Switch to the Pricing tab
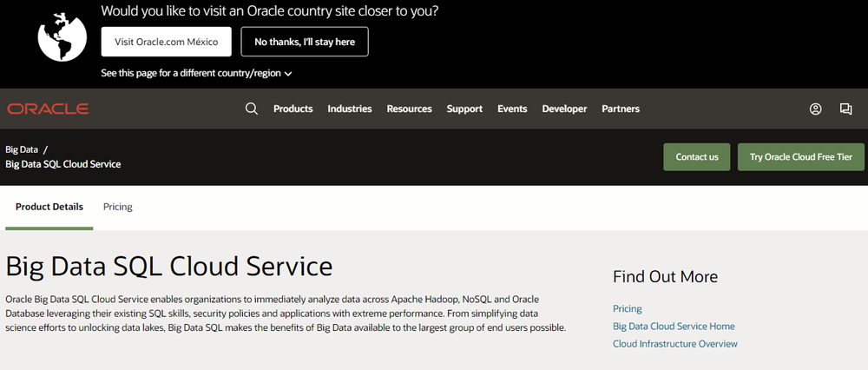This screenshot has width=868, height=370. (x=118, y=207)
